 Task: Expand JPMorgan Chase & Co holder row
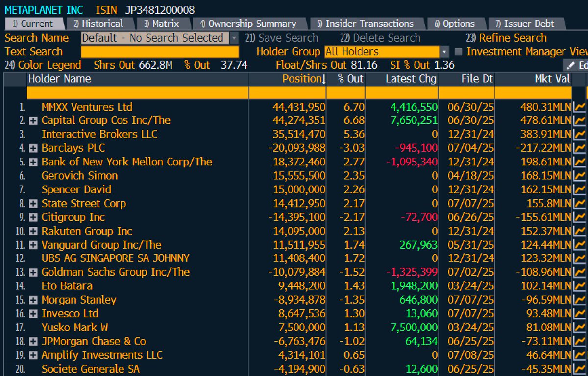[x=33, y=341]
